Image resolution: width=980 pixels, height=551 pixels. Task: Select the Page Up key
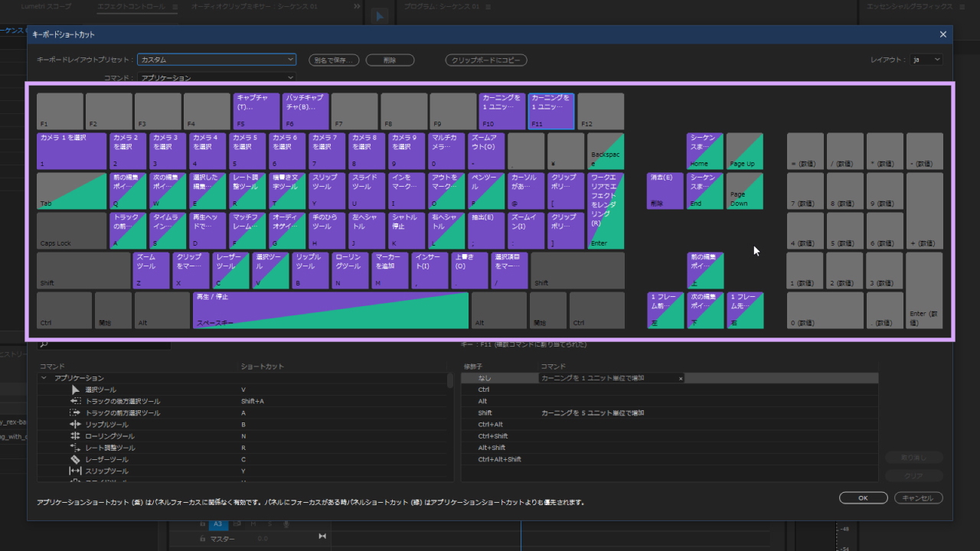745,152
